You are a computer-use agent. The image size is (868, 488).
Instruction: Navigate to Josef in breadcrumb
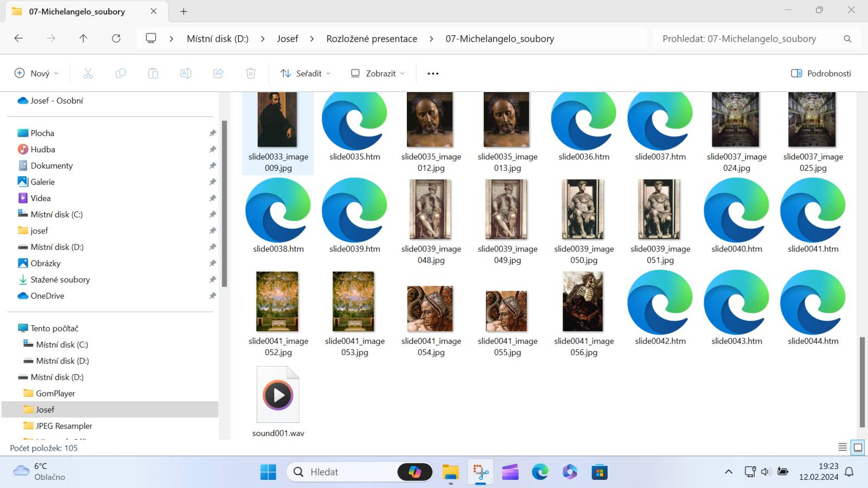[288, 39]
